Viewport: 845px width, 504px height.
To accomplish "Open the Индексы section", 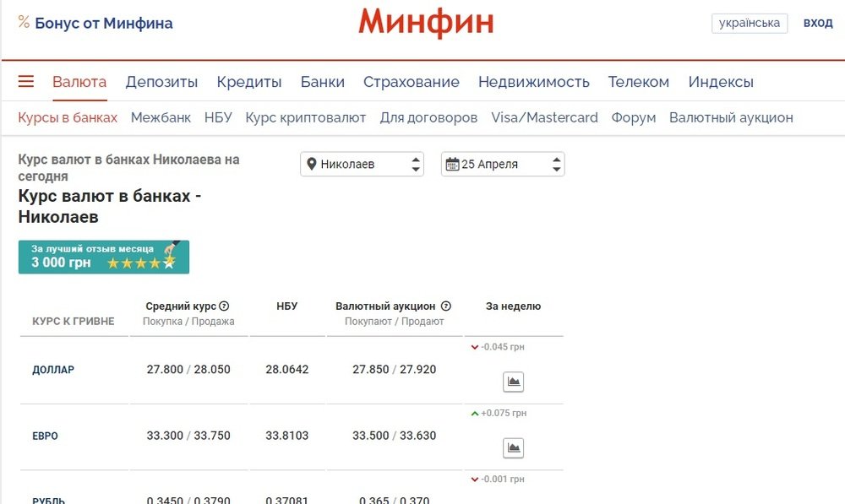I will click(x=721, y=82).
